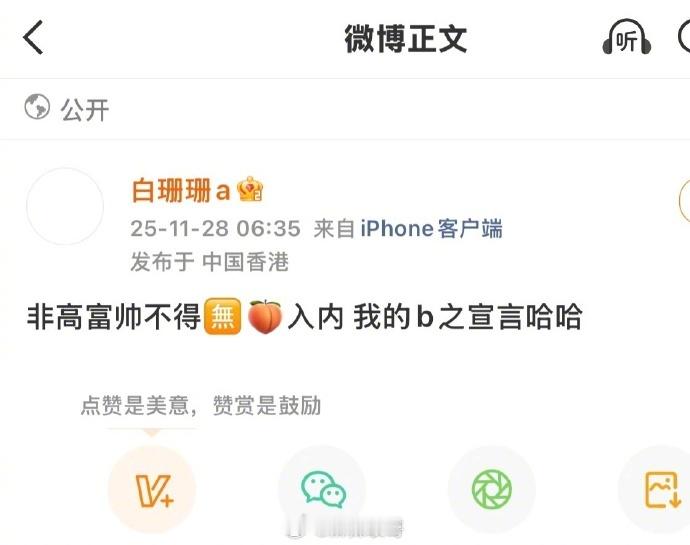Tap the green camera shutter icon
Image resolution: width=690 pixels, height=545 pixels.
click(492, 489)
